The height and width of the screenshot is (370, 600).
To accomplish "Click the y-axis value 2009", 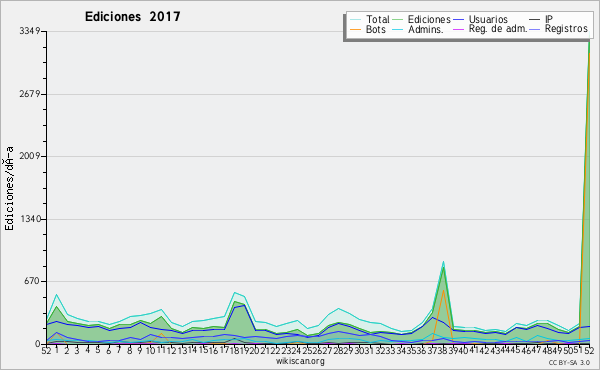I will tap(30, 156).
